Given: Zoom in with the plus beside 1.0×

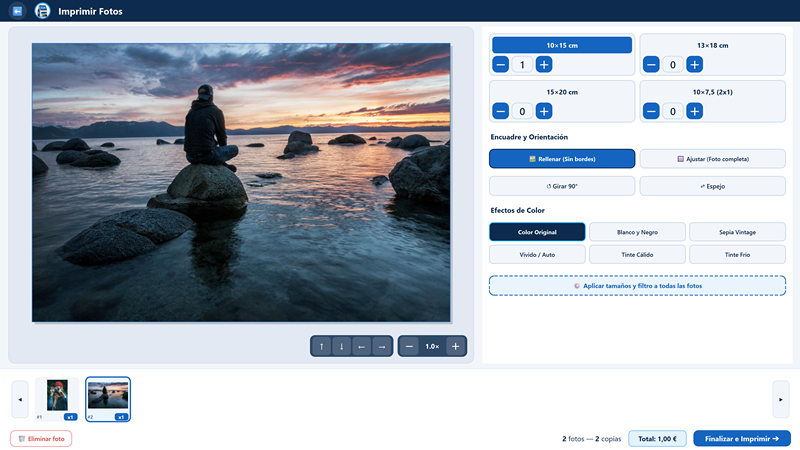Looking at the screenshot, I should pos(455,346).
